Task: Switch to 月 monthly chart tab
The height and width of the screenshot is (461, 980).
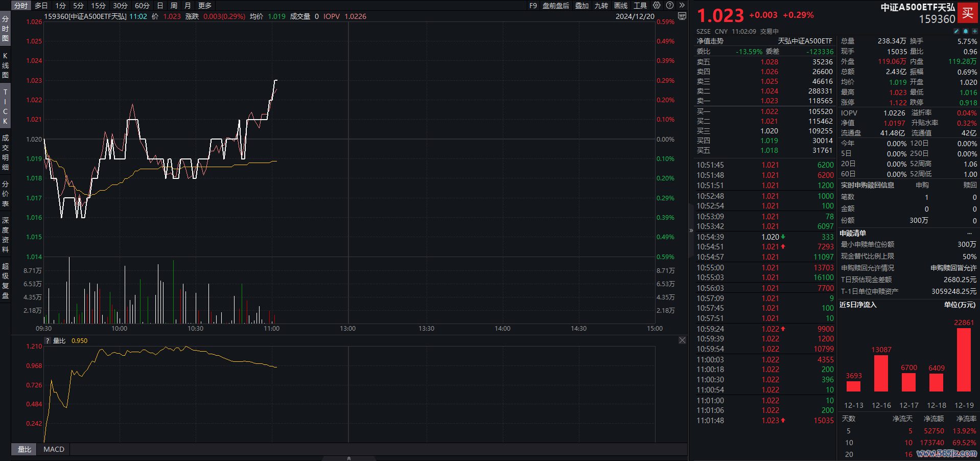Action: 188,6
